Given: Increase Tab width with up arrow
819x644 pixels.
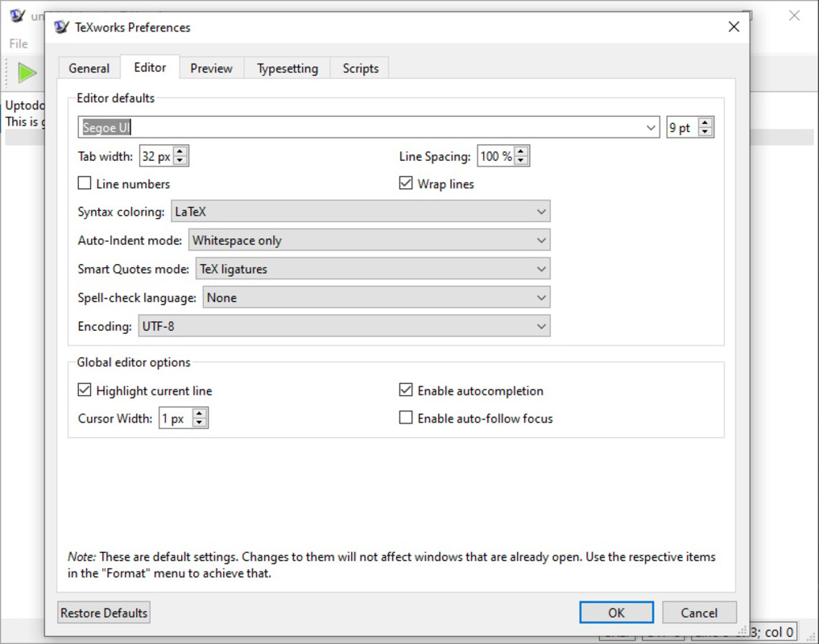Looking at the screenshot, I should coord(180,151).
